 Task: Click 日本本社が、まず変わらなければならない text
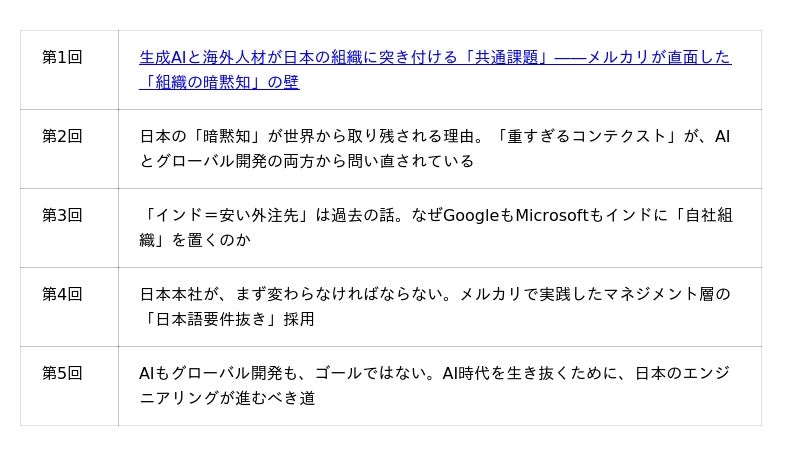pos(291,294)
